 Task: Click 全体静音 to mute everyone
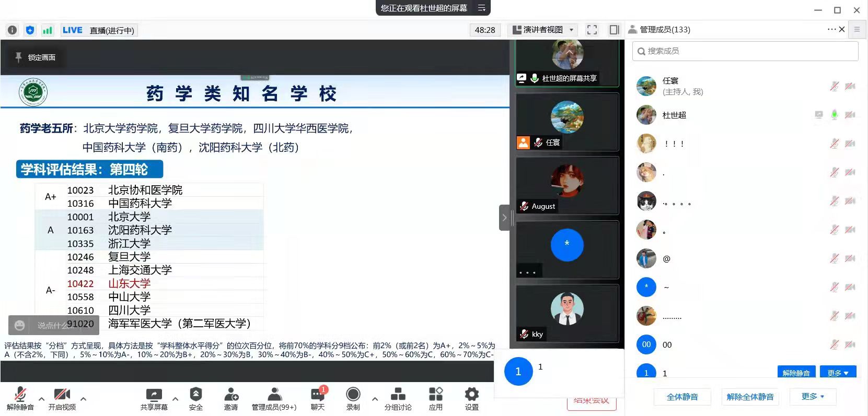[682, 397]
